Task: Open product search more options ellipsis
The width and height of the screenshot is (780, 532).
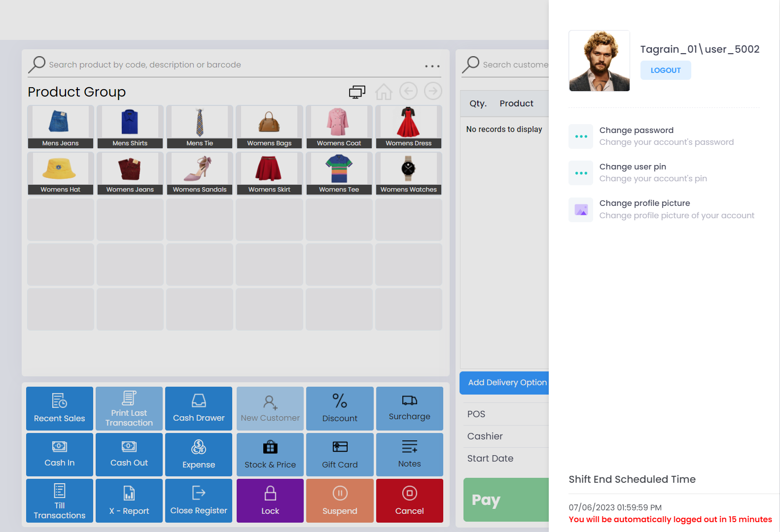Action: [x=432, y=66]
